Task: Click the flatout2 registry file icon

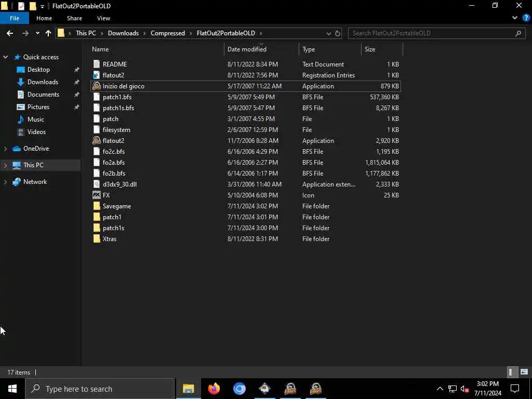Action: pyautogui.click(x=96, y=75)
